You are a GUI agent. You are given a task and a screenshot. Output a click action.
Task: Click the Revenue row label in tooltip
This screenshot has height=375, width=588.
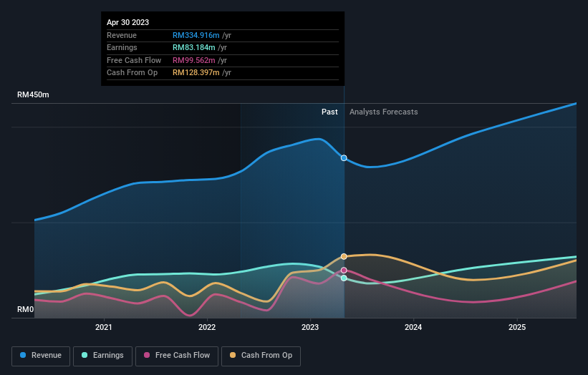pos(122,35)
